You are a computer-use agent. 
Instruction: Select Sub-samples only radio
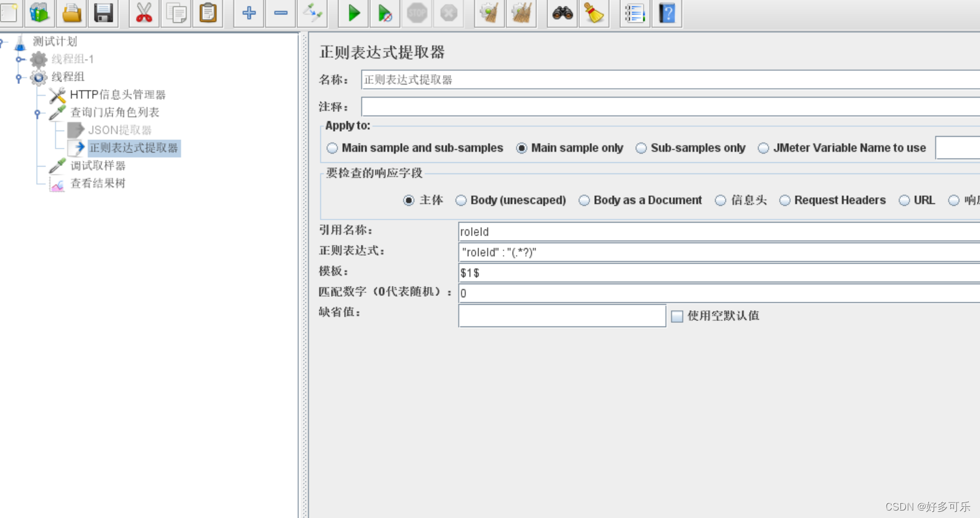point(641,148)
